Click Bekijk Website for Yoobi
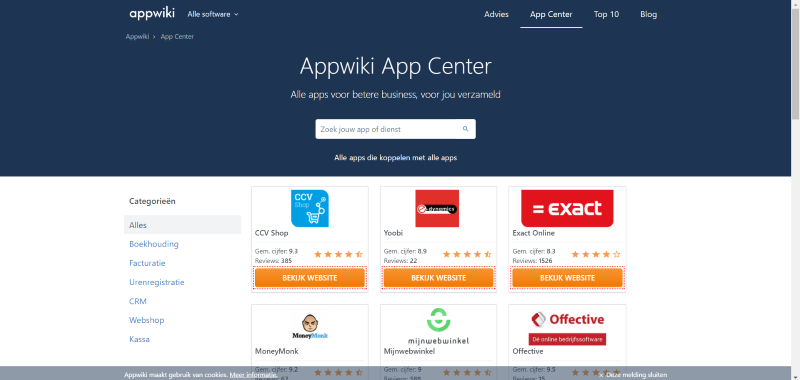 438,278
